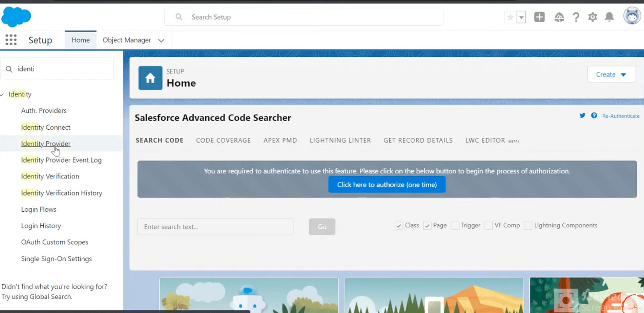Click the Enter search text field
This screenshot has height=313, width=644.
coord(215,227)
